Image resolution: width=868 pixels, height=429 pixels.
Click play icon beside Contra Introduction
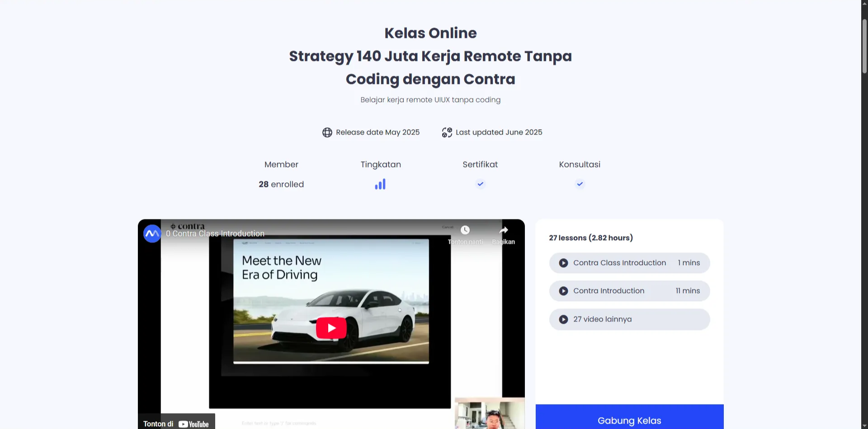coord(563,291)
